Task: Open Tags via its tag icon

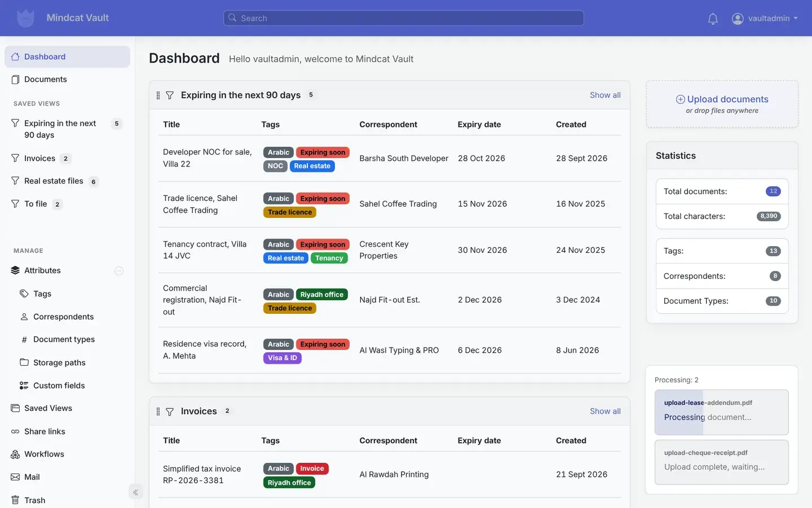Action: 24,294
